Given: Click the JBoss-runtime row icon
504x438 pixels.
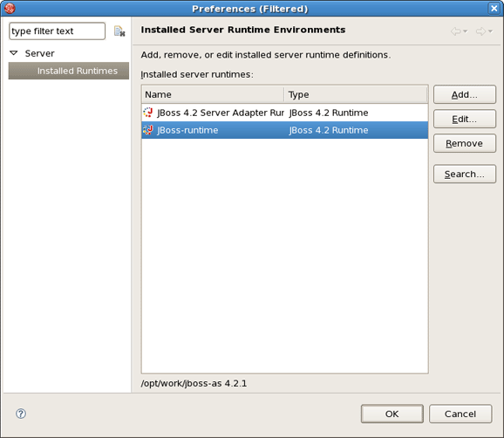Looking at the screenshot, I should (148, 130).
